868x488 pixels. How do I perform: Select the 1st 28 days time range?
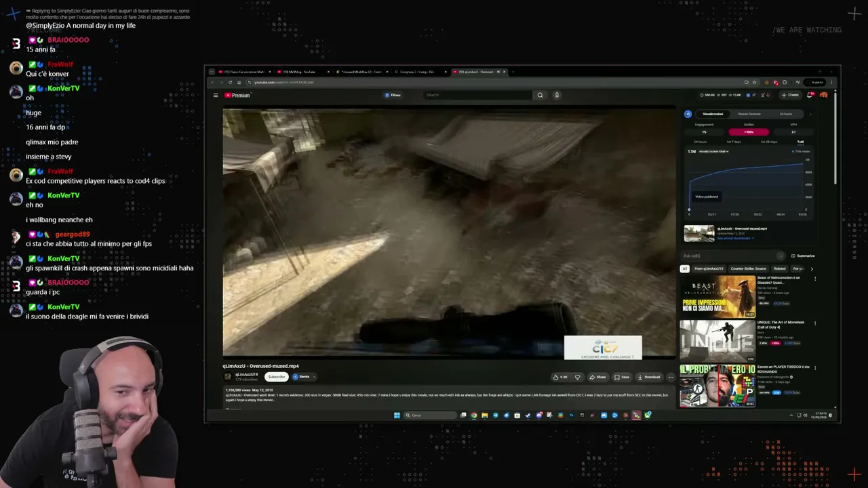pyautogui.click(x=769, y=142)
